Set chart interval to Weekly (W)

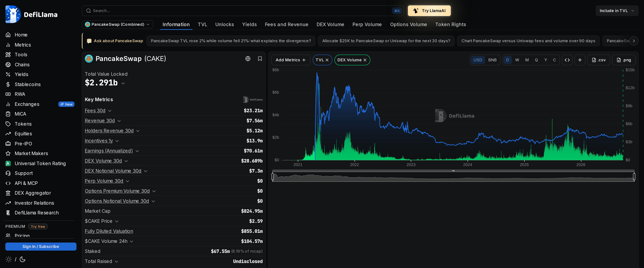coord(517,60)
